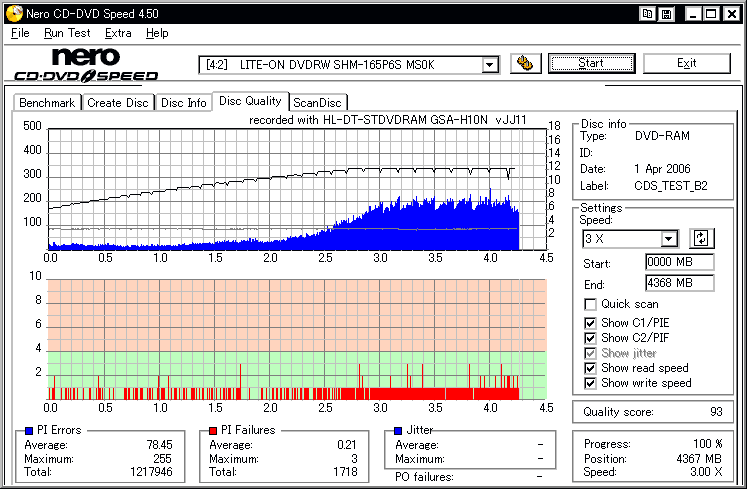Click the PI Errors average 78.45
747x489 pixels.
click(x=160, y=445)
